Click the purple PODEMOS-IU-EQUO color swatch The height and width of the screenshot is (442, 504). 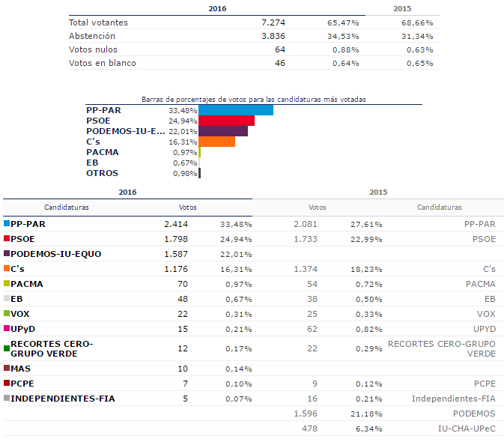pos(7,253)
